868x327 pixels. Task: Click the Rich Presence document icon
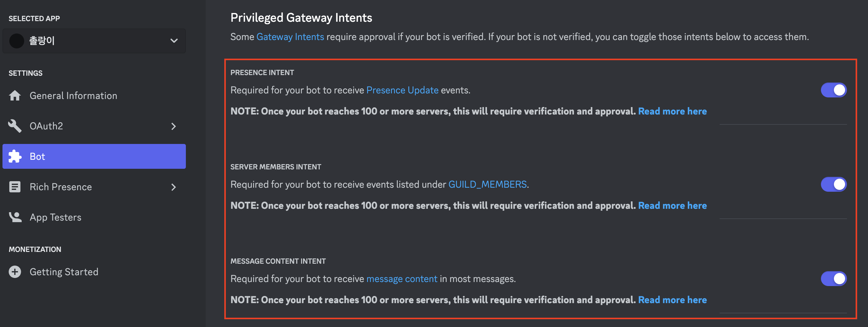click(15, 187)
